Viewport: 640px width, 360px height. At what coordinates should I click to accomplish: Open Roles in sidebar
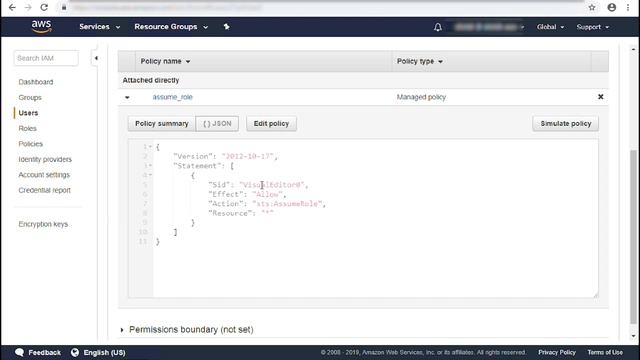tap(27, 129)
